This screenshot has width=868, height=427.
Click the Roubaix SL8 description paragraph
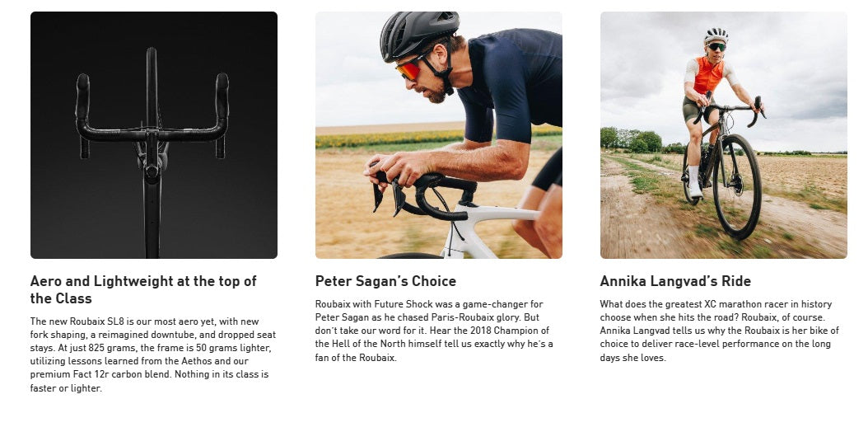(153, 354)
